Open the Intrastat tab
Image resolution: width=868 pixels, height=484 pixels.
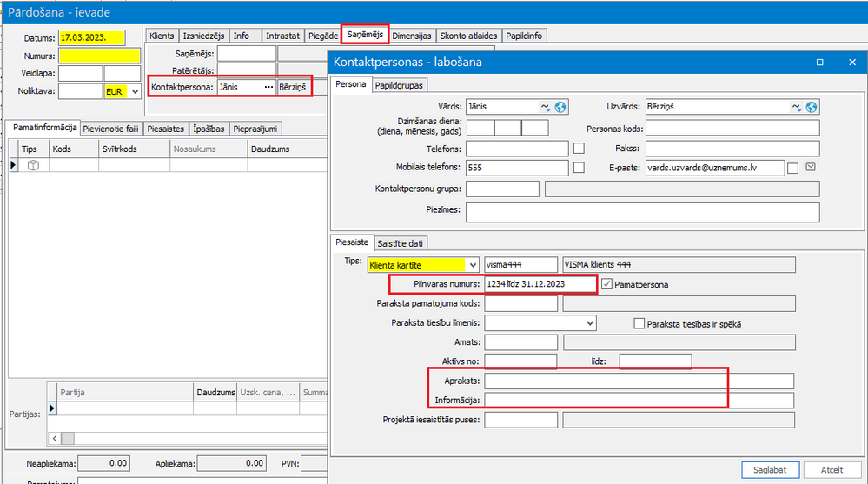[x=282, y=36]
